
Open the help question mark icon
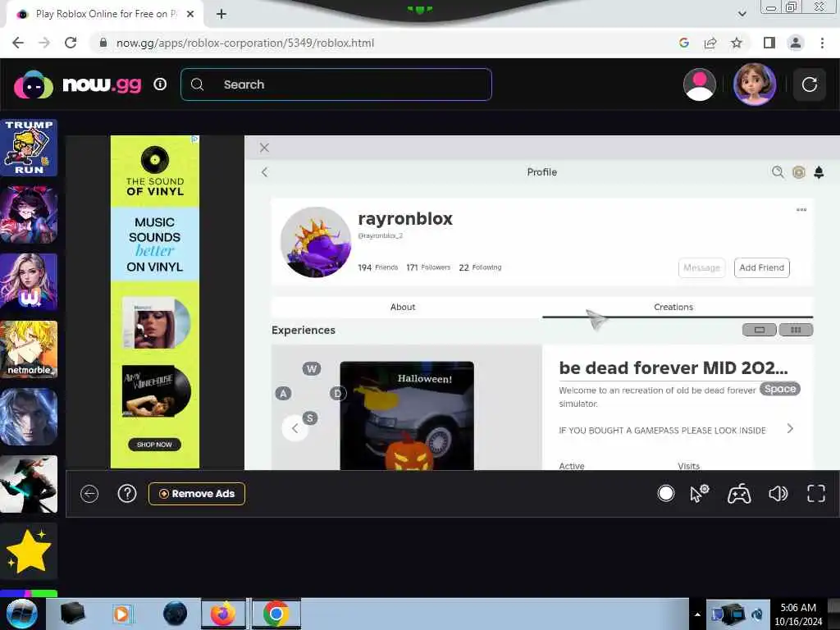tap(127, 493)
